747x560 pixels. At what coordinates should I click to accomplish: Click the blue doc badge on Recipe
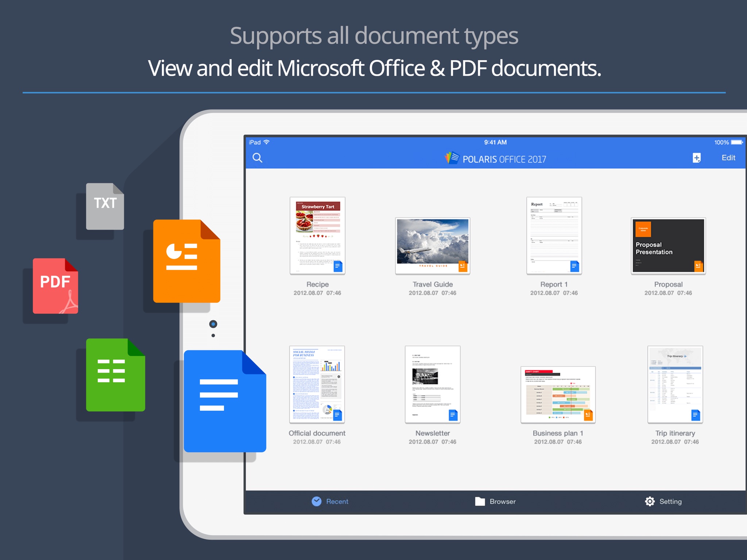(338, 266)
